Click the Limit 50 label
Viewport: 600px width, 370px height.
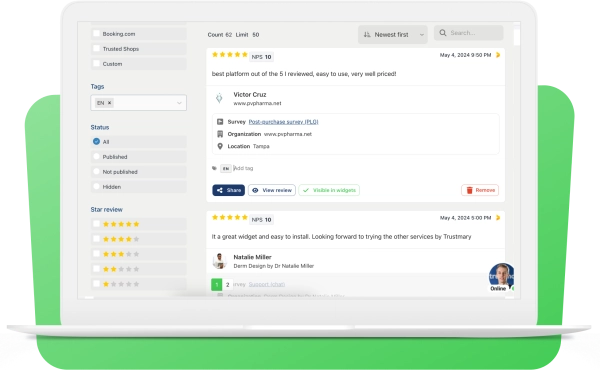(x=247, y=34)
